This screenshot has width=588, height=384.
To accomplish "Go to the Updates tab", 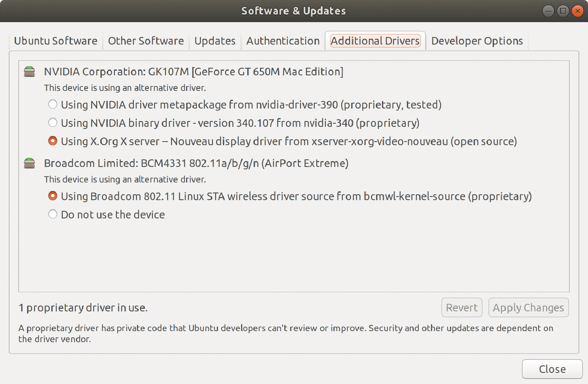I will click(x=215, y=41).
